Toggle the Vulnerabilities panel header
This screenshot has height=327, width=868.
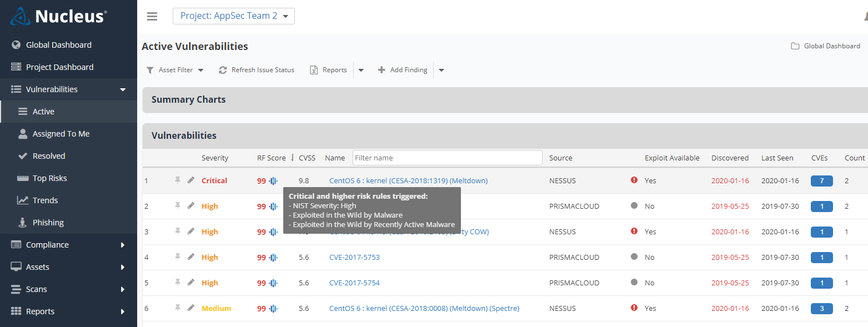click(505, 135)
